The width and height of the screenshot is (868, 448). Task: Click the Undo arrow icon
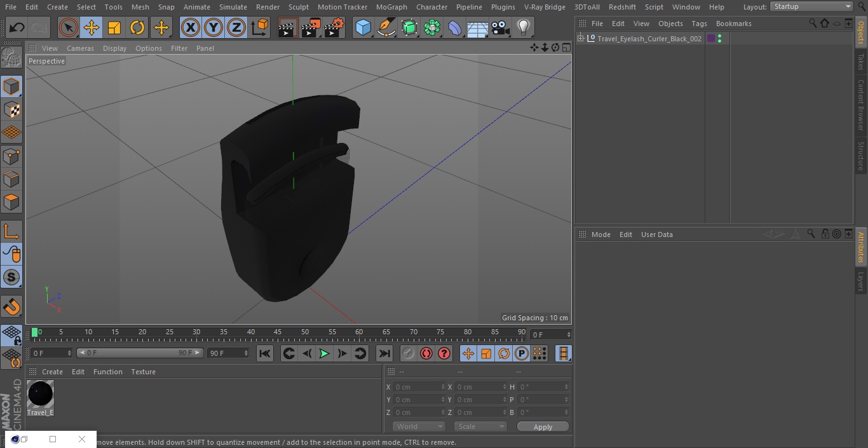pos(17,28)
